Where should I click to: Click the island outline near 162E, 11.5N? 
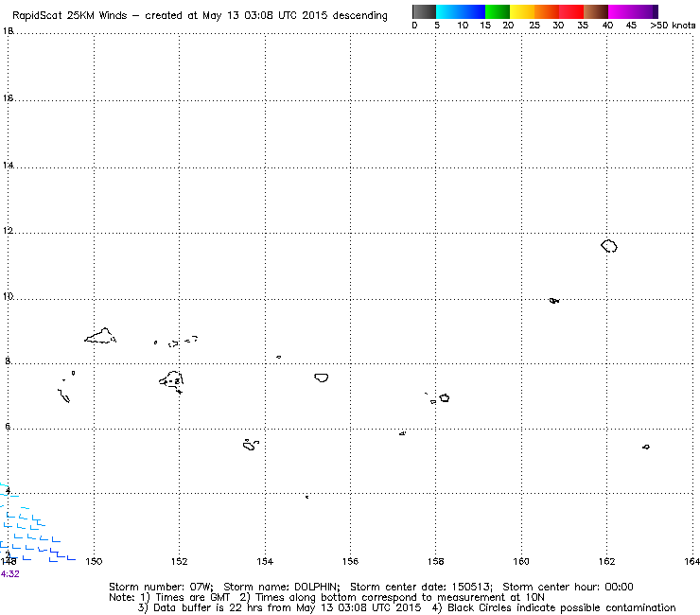coord(609,246)
